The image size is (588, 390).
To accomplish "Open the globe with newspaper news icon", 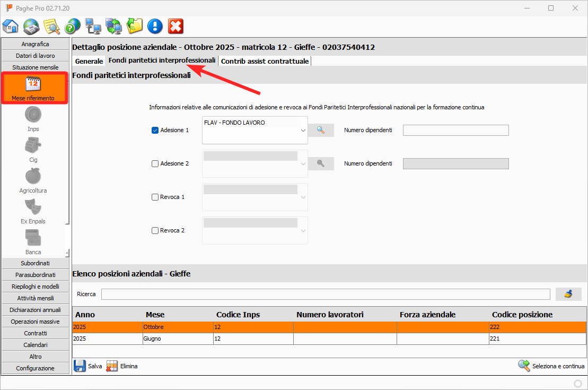I will click(31, 26).
